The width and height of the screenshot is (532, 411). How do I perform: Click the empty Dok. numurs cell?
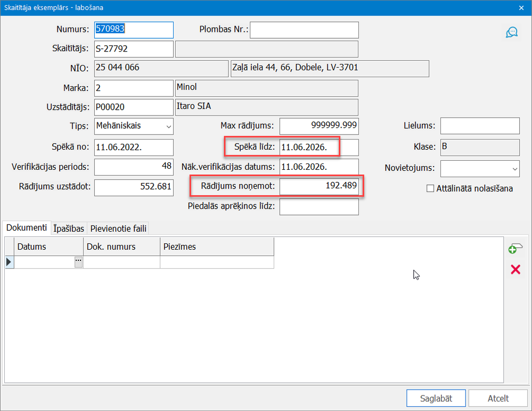point(121,262)
